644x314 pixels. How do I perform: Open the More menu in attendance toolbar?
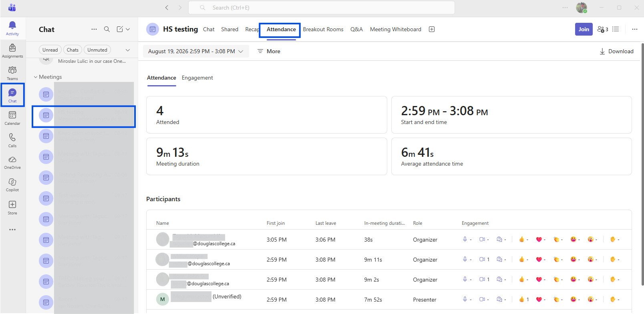(x=269, y=51)
